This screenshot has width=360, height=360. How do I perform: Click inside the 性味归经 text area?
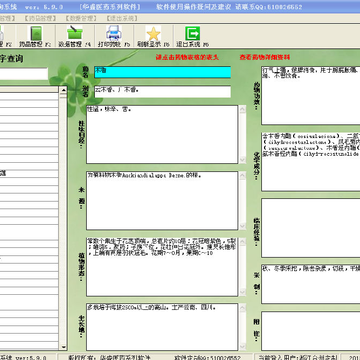162,134
